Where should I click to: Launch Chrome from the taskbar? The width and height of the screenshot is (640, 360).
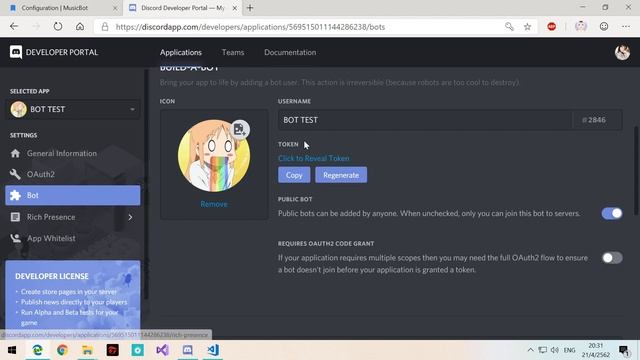pos(62,350)
